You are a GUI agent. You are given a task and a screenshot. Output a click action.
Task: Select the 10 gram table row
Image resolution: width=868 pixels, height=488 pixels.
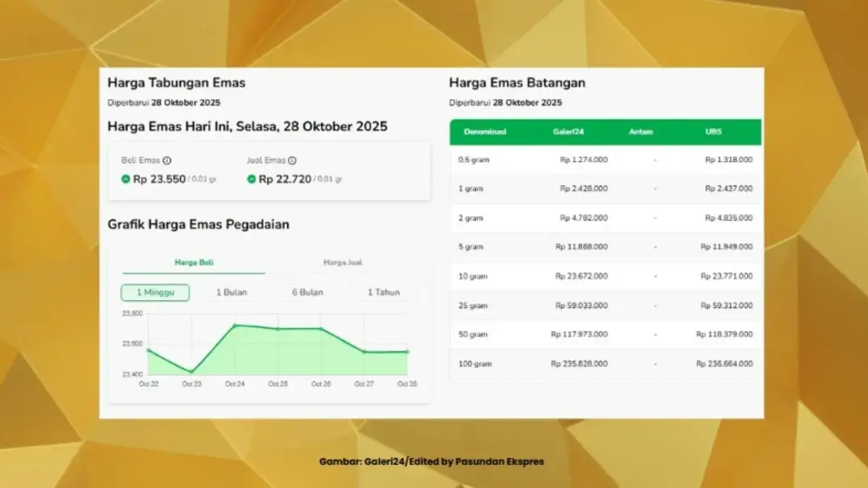click(x=605, y=276)
